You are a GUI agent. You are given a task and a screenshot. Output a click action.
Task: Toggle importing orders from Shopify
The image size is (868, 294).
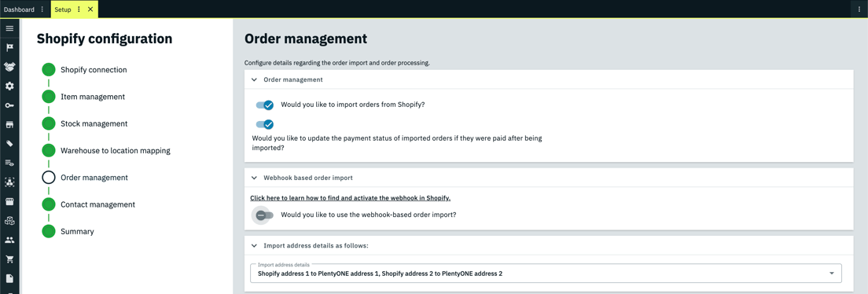(265, 105)
